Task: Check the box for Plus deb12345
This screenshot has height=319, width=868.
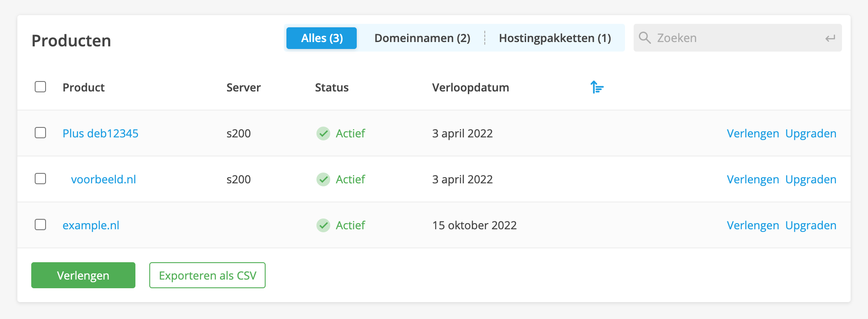Action: pyautogui.click(x=40, y=133)
